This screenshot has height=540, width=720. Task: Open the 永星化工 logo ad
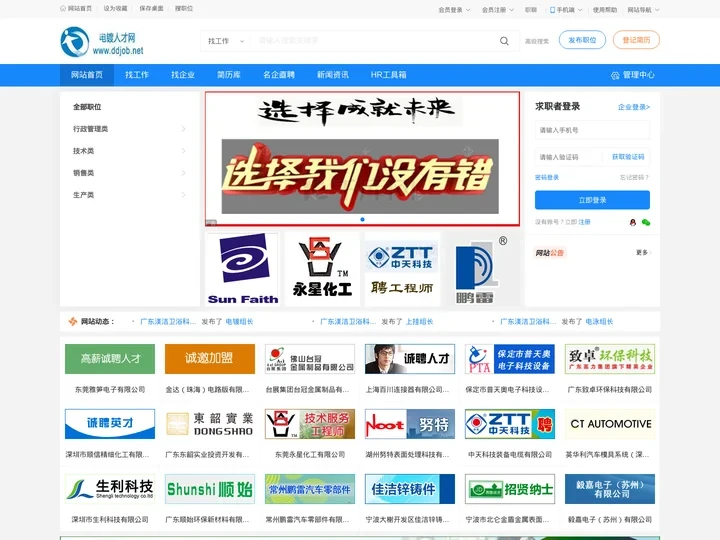[322, 269]
